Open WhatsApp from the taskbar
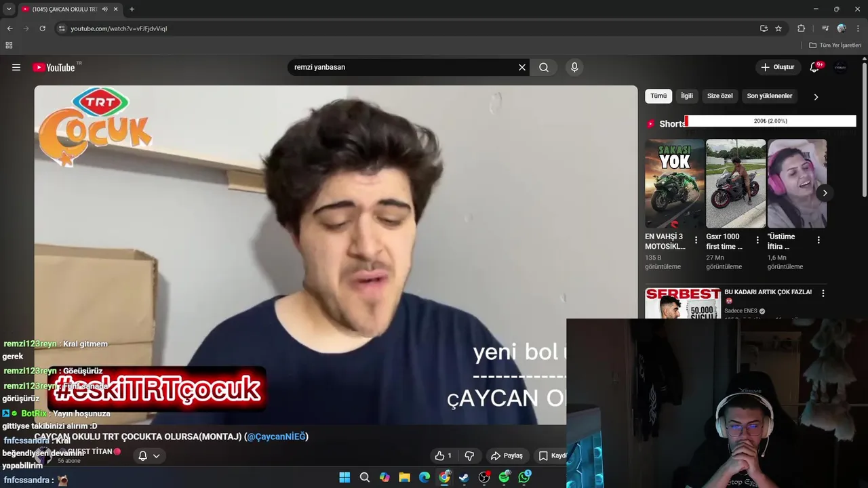Screen dimensions: 868x488 tap(524, 477)
